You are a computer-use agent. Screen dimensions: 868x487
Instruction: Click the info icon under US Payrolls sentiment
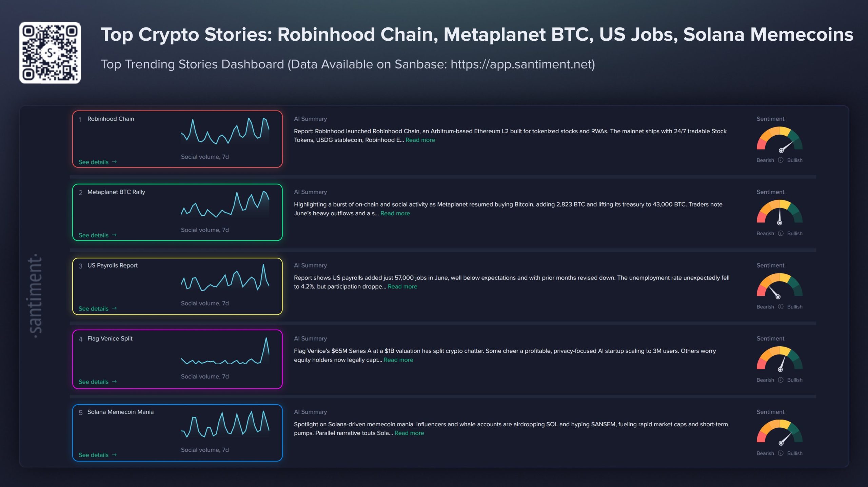coord(781,307)
